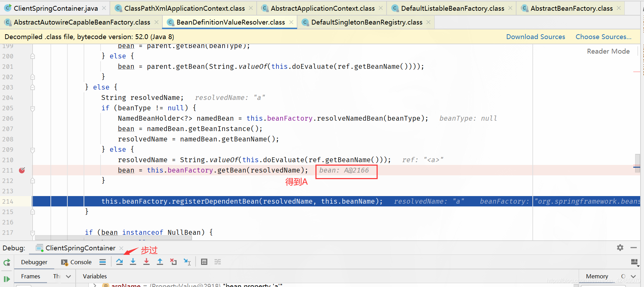644x287 pixels.
Task: Click the fold end marker at line 215
Action: [x=32, y=212]
